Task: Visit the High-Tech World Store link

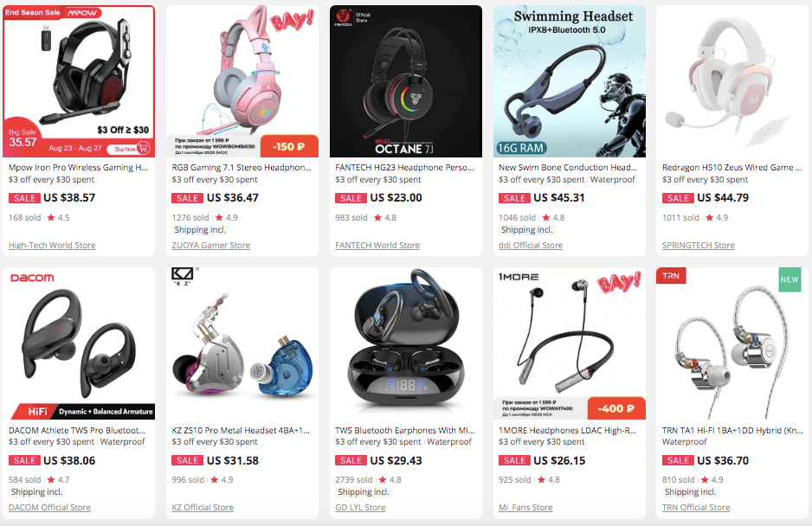Action: pyautogui.click(x=52, y=246)
